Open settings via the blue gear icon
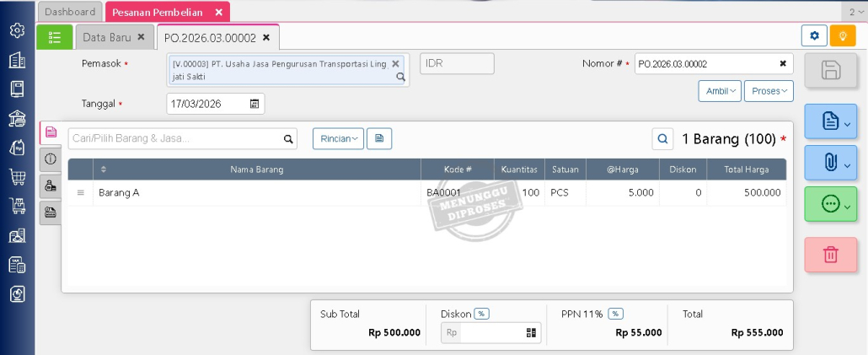 point(814,36)
